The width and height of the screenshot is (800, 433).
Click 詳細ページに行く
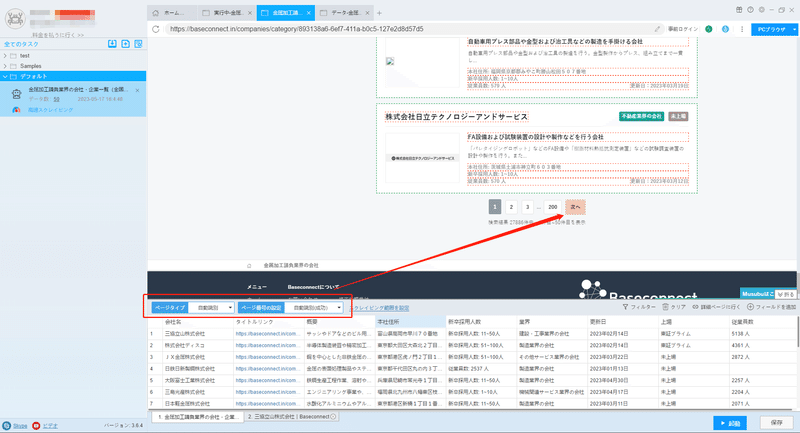pyautogui.click(x=716, y=307)
